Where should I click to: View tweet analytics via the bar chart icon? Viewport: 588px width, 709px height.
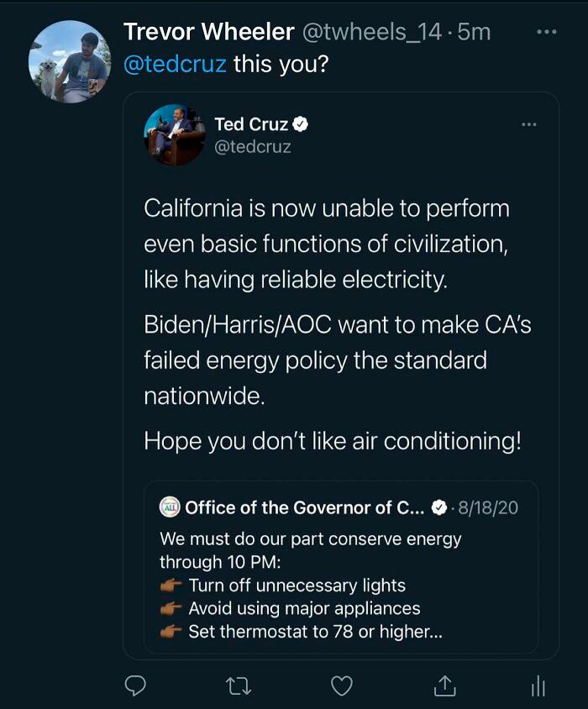(x=537, y=687)
